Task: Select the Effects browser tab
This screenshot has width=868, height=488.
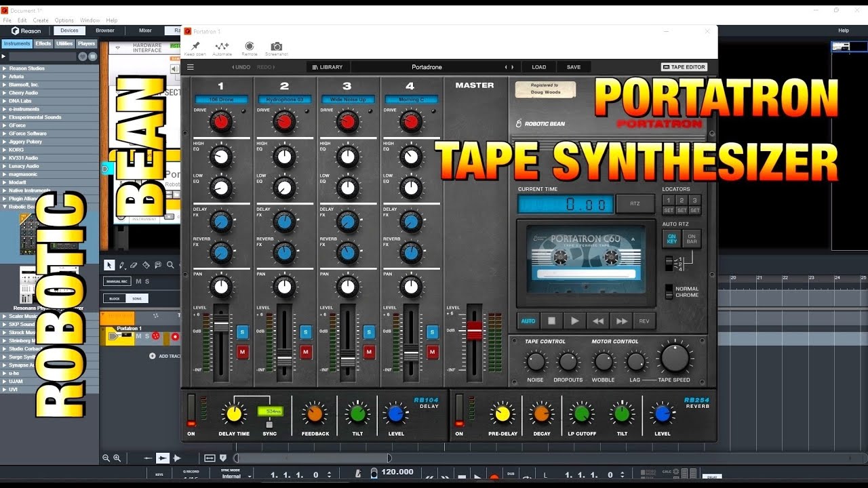Action: point(43,43)
